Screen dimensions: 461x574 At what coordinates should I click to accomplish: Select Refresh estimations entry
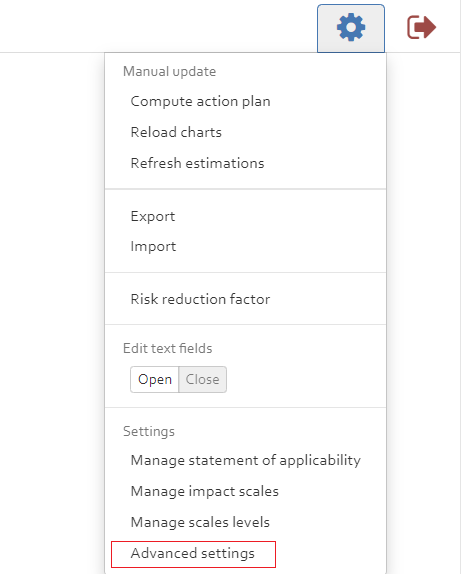point(197,163)
